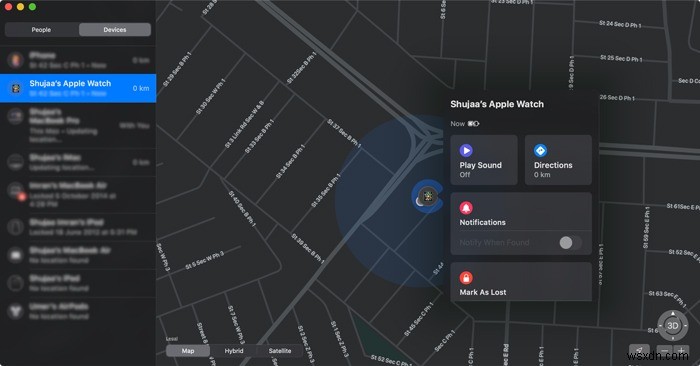Click the 'St 37 Sec B Ph 1' street label
This screenshot has width=700, height=366.
(344, 133)
